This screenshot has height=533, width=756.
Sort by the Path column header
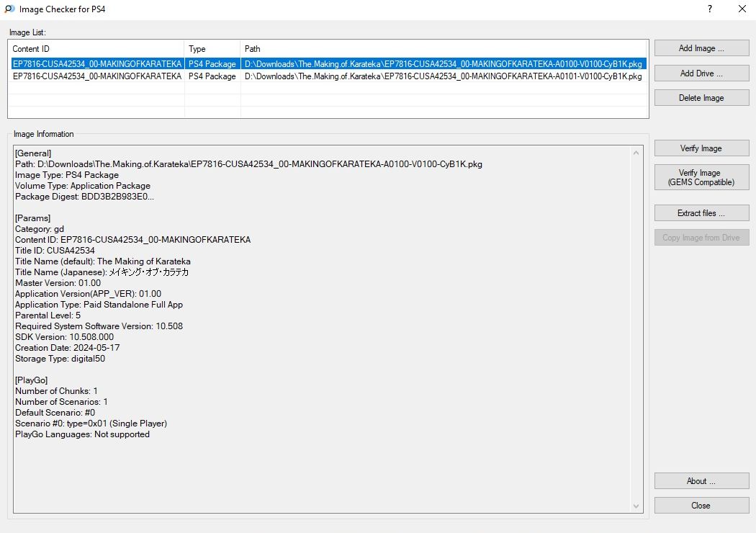tap(444, 49)
